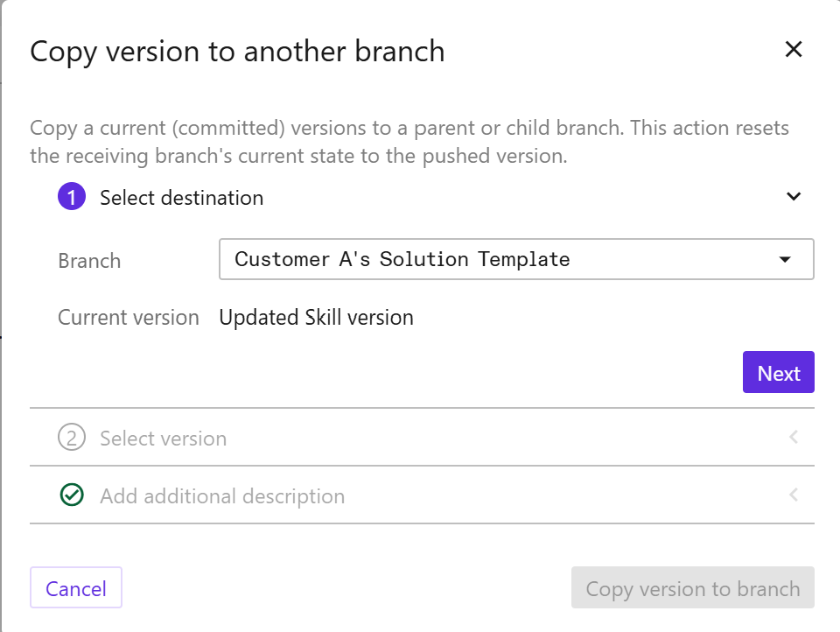Click the step 2 number circle

[72, 438]
